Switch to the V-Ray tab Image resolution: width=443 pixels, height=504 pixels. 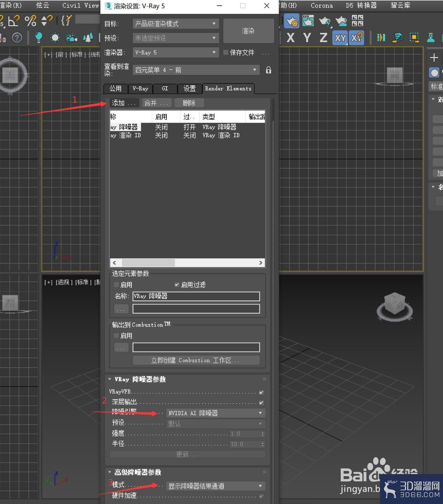click(140, 89)
